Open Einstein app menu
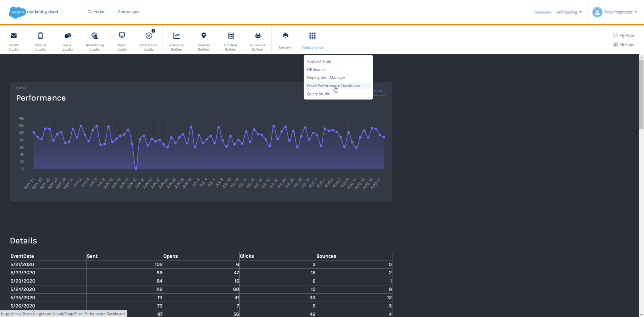This screenshot has width=644, height=317. [285, 41]
